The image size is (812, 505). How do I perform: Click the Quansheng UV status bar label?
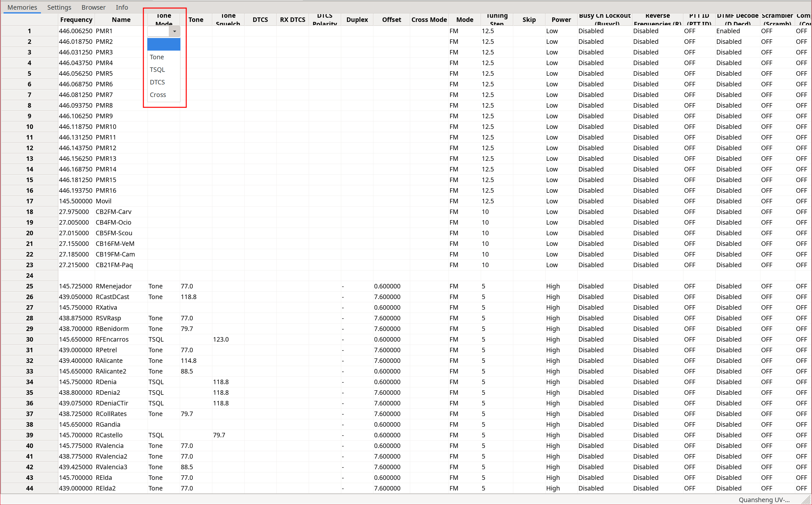(764, 500)
